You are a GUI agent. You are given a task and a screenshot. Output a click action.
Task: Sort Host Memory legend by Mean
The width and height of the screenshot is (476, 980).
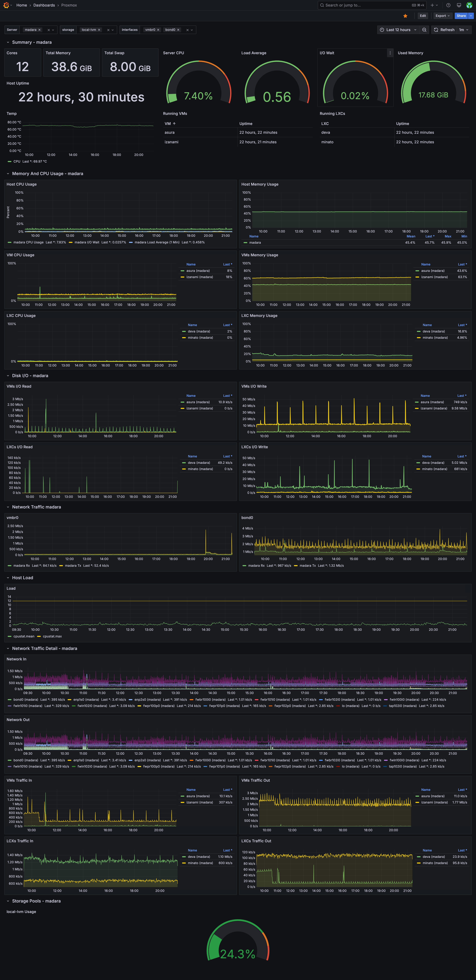point(411,237)
